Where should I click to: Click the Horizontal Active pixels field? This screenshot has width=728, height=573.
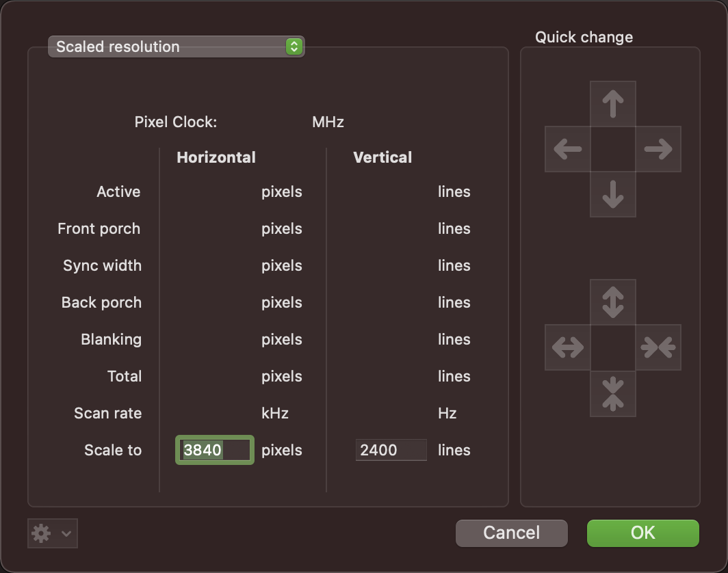point(214,191)
